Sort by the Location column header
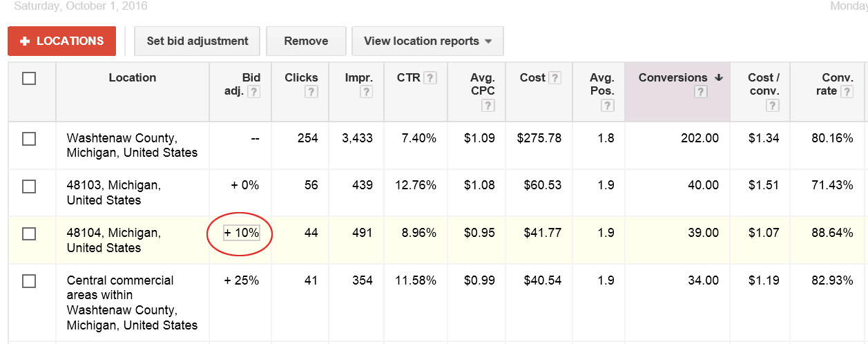 pos(132,78)
